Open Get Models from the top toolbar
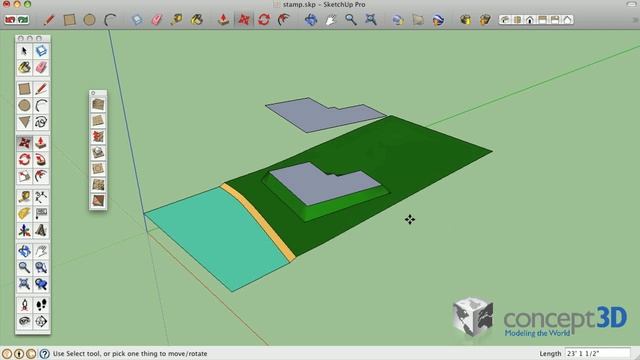 click(465, 19)
